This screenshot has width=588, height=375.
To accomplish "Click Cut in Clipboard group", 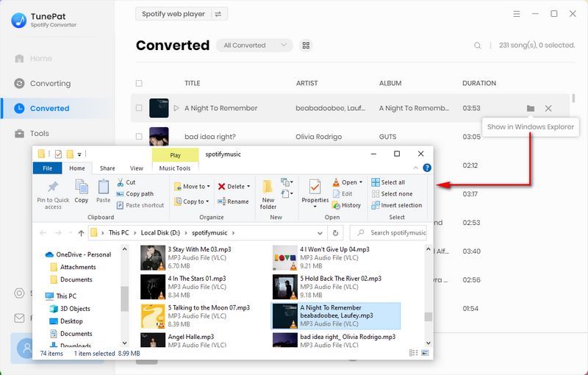I will [x=126, y=182].
